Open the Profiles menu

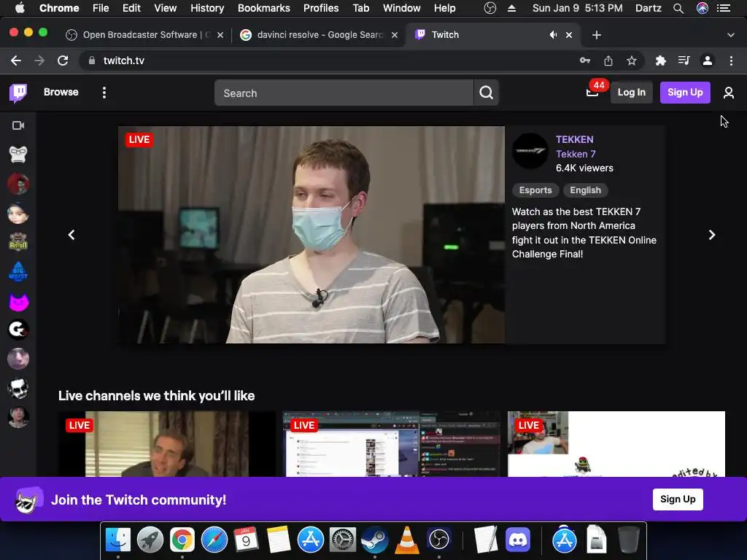tap(321, 8)
